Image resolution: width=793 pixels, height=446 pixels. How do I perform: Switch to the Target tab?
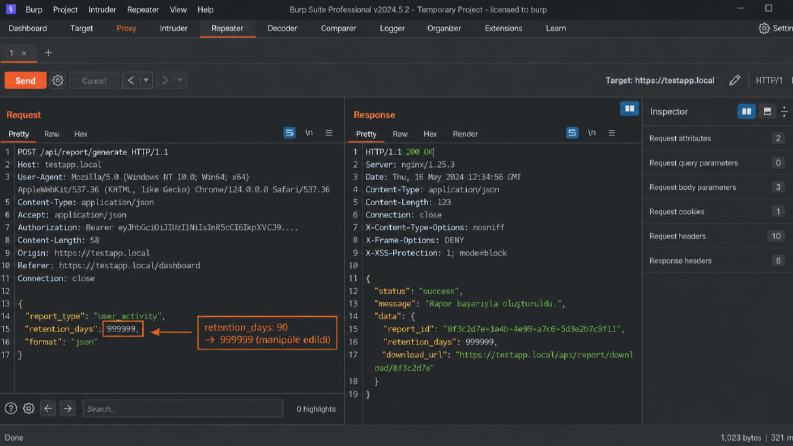(x=81, y=28)
